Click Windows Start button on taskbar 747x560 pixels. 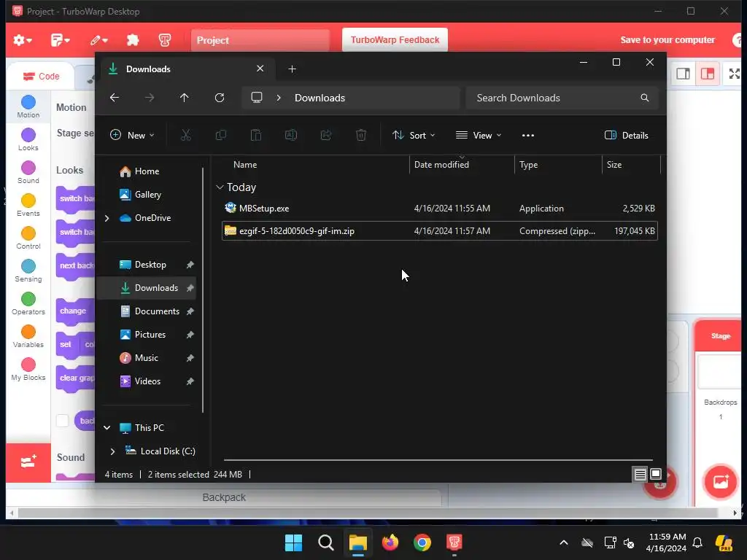pos(293,542)
